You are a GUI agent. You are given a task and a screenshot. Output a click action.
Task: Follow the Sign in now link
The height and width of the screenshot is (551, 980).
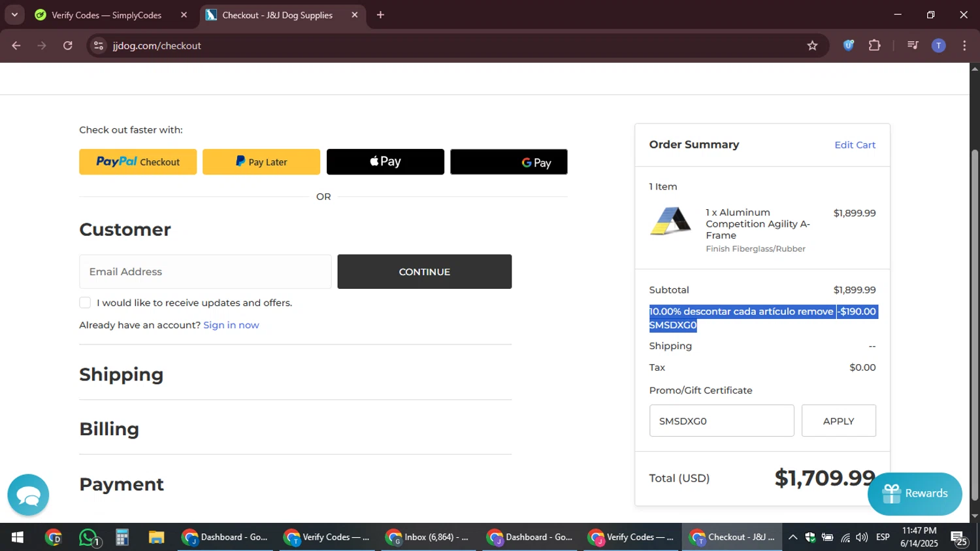point(231,325)
